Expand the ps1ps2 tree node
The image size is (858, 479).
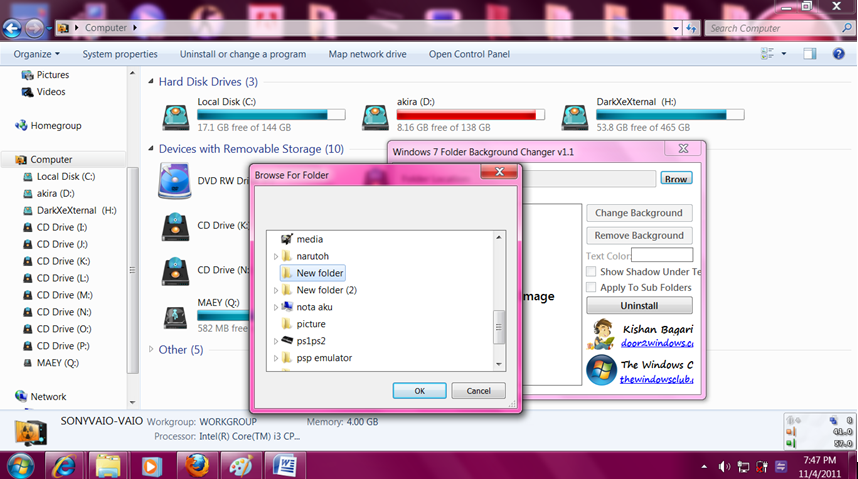click(x=276, y=341)
